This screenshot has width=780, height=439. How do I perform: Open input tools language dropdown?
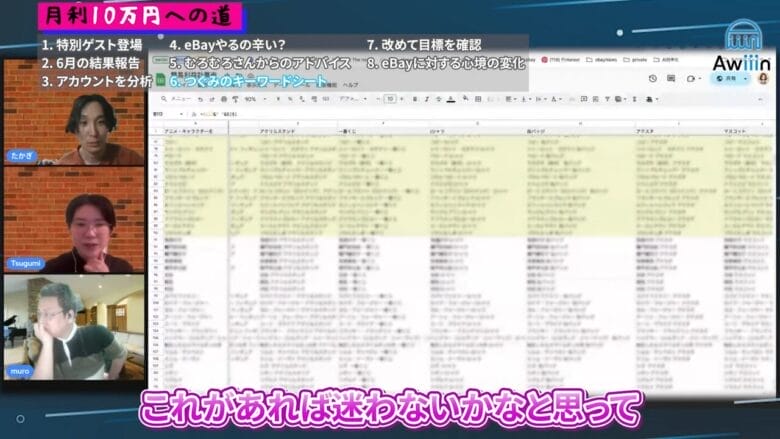pyautogui.click(x=652, y=99)
